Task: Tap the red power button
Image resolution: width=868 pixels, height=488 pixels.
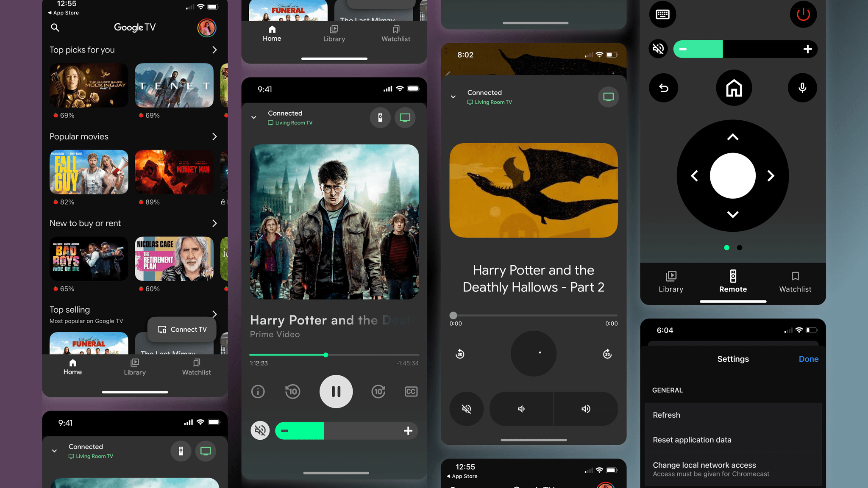Action: 803,14
